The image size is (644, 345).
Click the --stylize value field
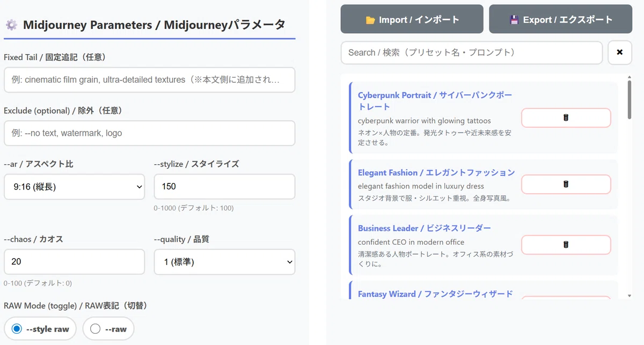click(224, 187)
